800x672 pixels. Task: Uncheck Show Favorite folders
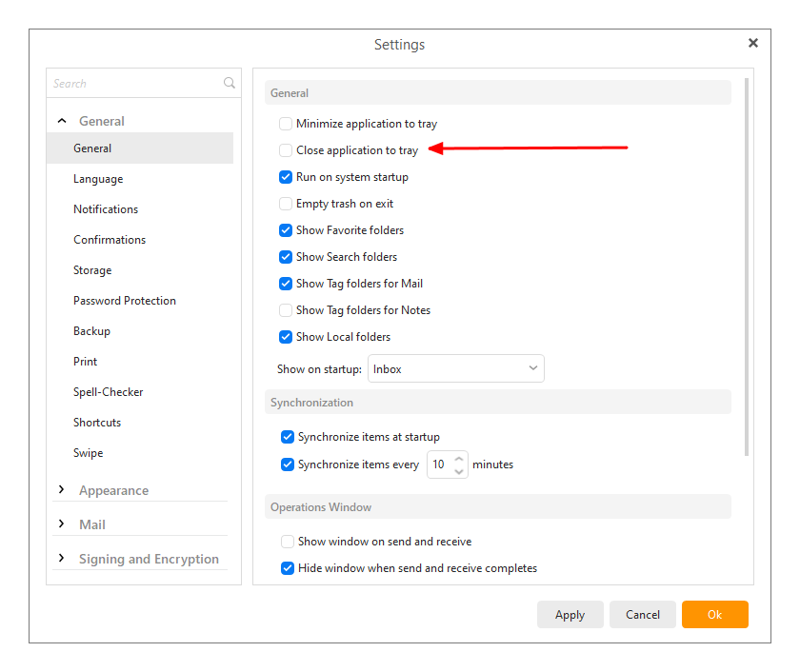click(286, 230)
